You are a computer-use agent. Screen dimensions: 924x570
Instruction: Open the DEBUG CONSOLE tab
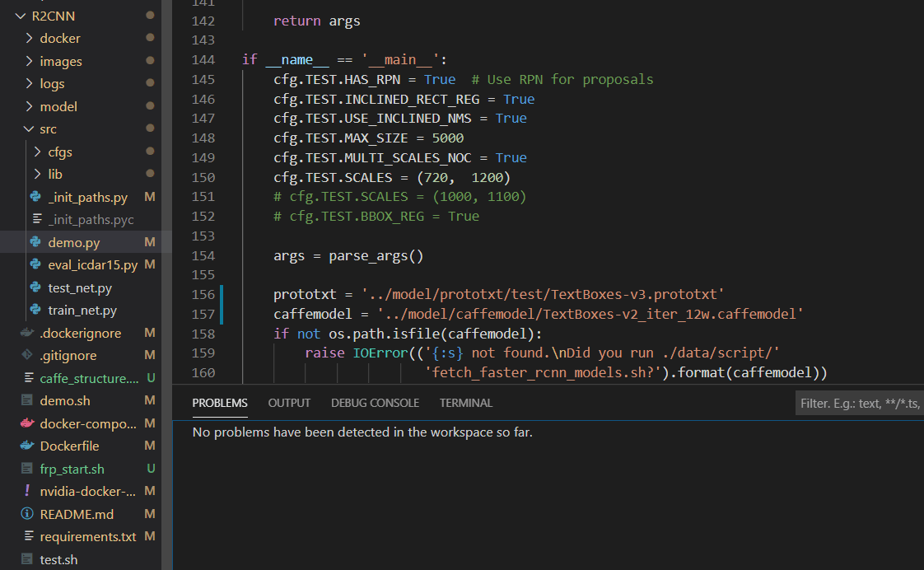pyautogui.click(x=375, y=403)
